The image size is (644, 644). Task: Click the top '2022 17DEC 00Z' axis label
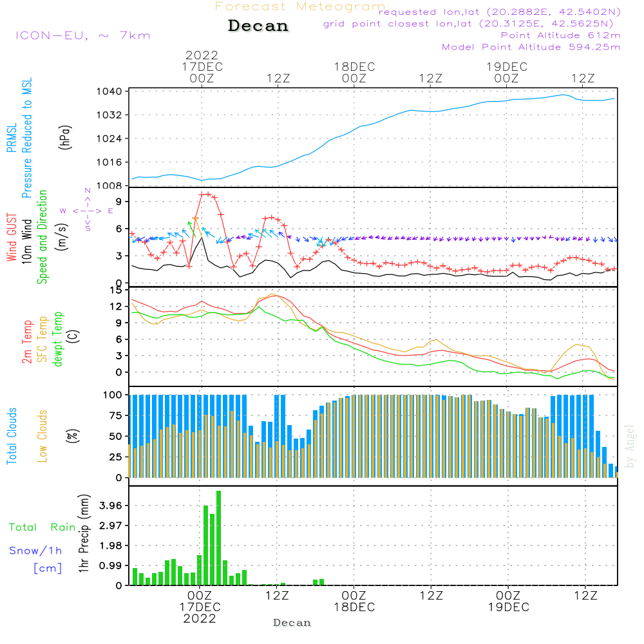coord(202,66)
